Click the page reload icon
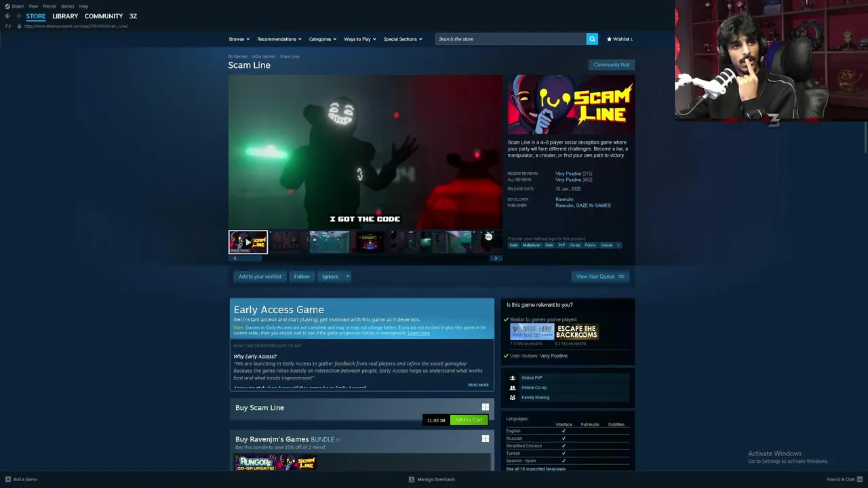Screen dimensions: 868x488 pyautogui.click(x=8, y=26)
